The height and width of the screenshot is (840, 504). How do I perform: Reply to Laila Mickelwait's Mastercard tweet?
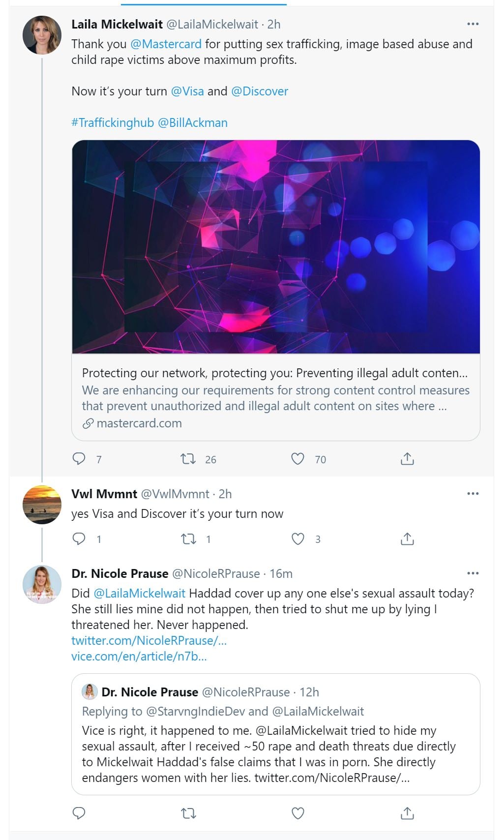[79, 459]
